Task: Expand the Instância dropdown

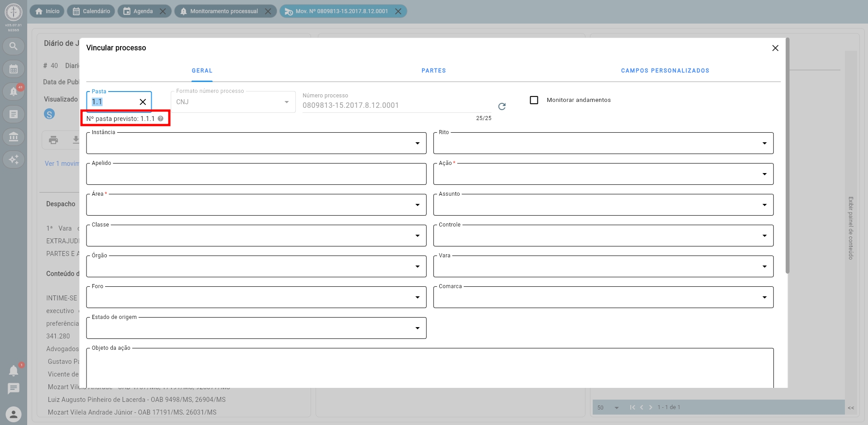Action: (x=417, y=144)
